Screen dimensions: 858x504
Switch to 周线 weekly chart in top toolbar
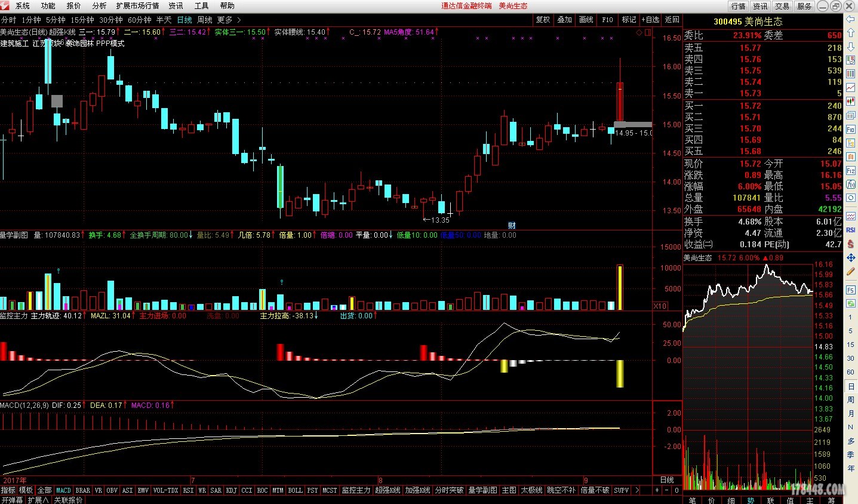click(x=204, y=20)
